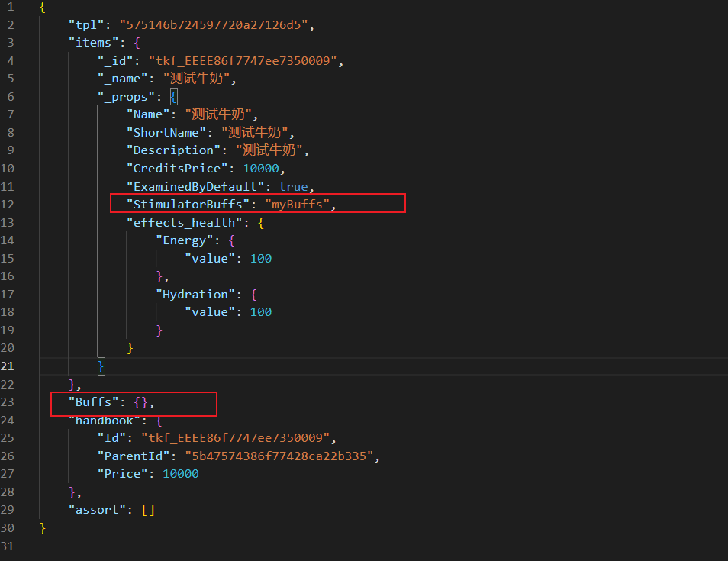The height and width of the screenshot is (561, 728).
Task: Place cursor in the "myBuffs" string value
Action: click(299, 204)
